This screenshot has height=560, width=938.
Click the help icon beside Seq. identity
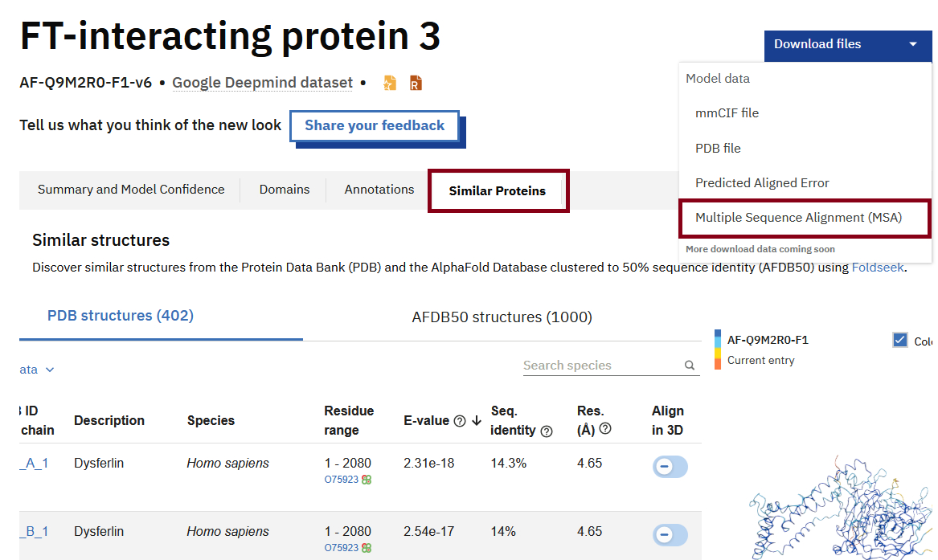547,431
